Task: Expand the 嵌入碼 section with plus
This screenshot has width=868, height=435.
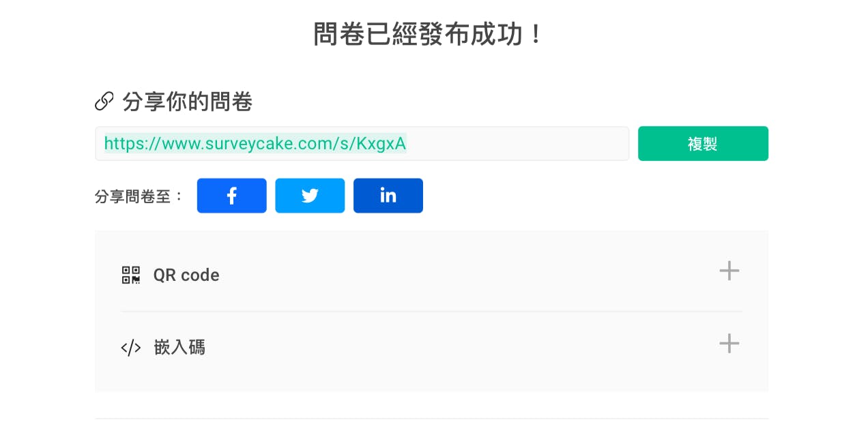Action: (729, 343)
